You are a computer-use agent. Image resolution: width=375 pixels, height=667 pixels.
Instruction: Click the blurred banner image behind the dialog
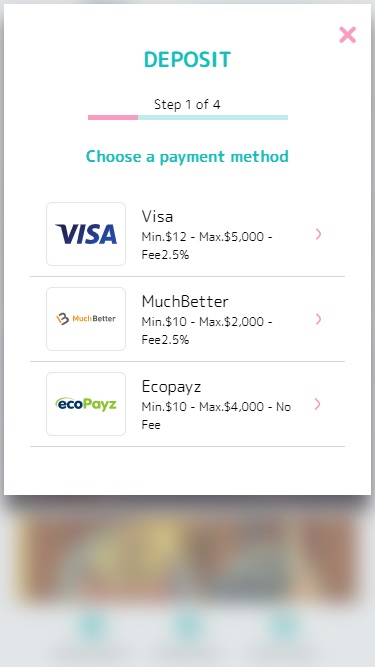(x=187, y=555)
